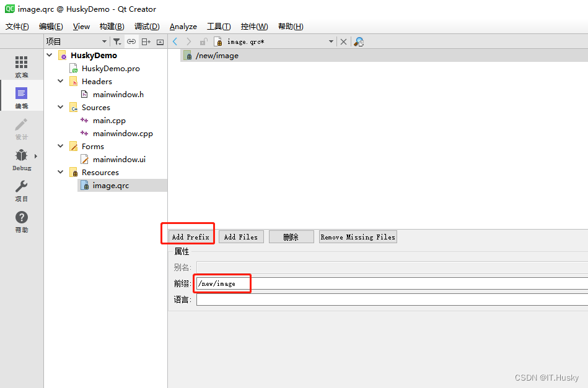Click the filter tree funnel icon
Viewport: 588px width, 388px height.
point(117,41)
